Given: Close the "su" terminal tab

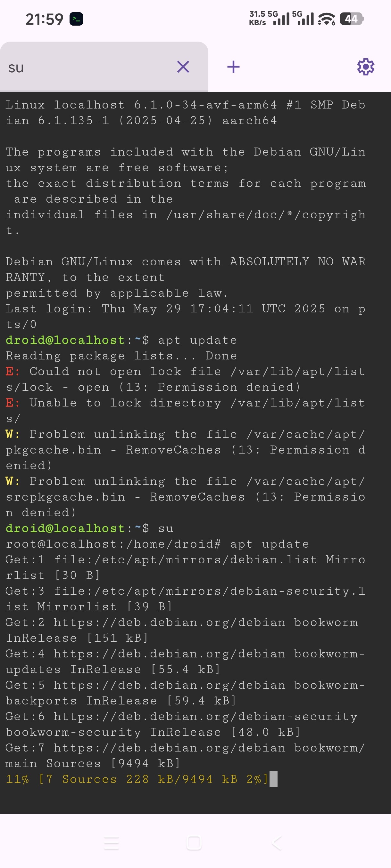Looking at the screenshot, I should tap(183, 67).
